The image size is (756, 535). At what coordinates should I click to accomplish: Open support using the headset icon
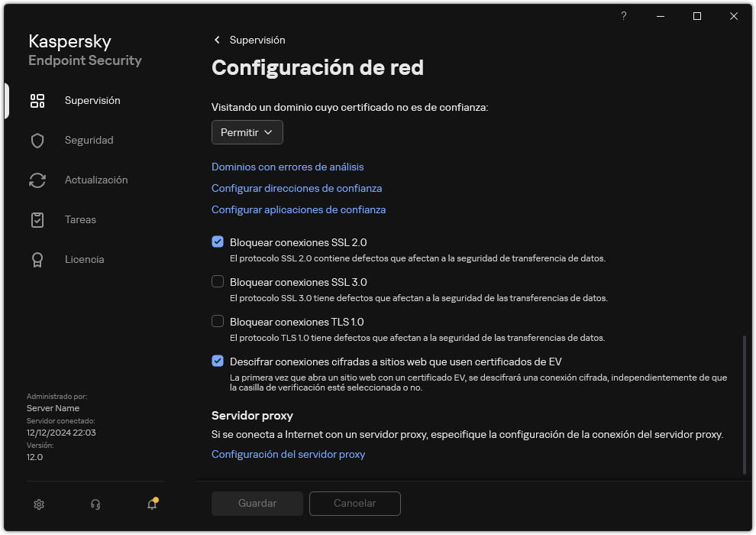pyautogui.click(x=95, y=504)
